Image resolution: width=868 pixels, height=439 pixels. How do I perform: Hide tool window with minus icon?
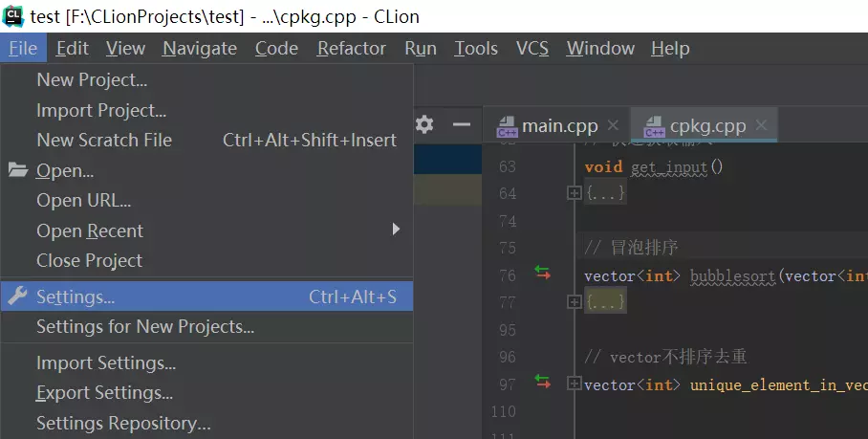[461, 124]
